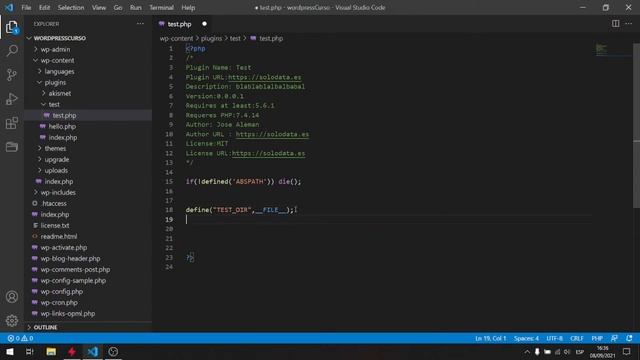Follow License URL solodata.es link
The height and width of the screenshot is (360, 640).
[268, 153]
